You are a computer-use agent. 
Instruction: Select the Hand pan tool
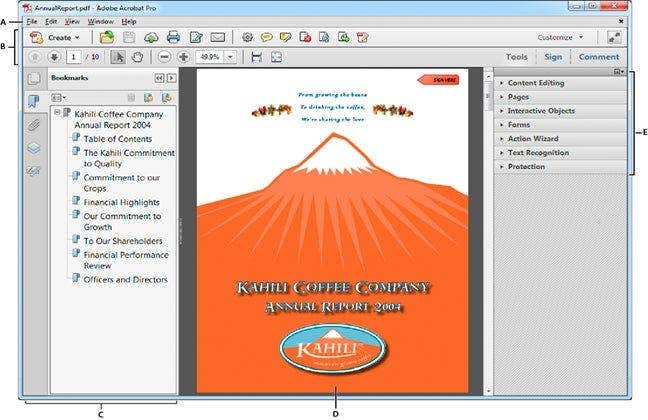click(136, 57)
